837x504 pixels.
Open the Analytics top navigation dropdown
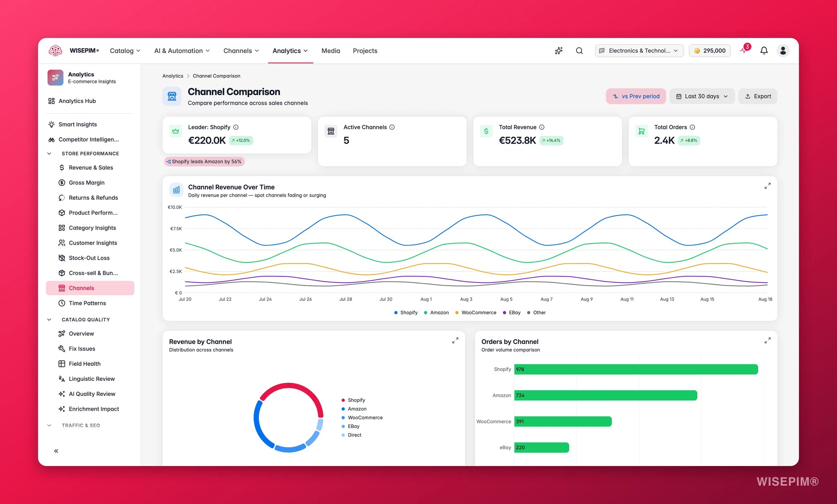(290, 51)
